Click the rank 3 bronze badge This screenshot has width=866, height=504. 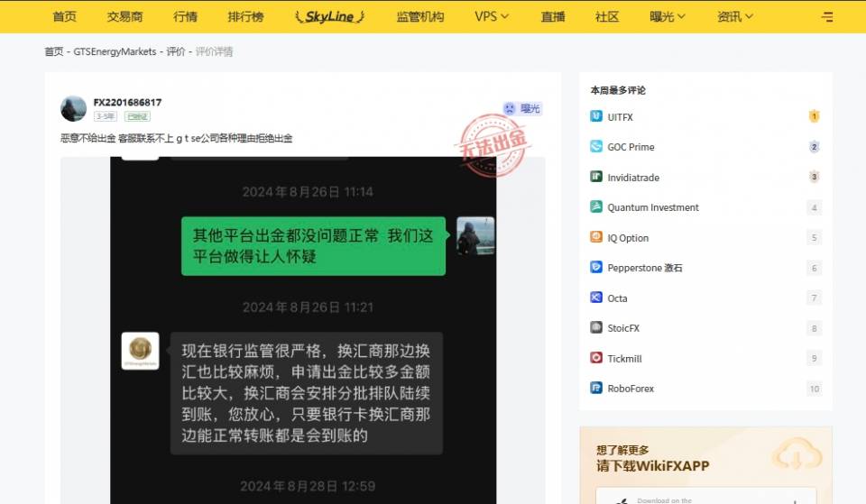[x=814, y=177]
